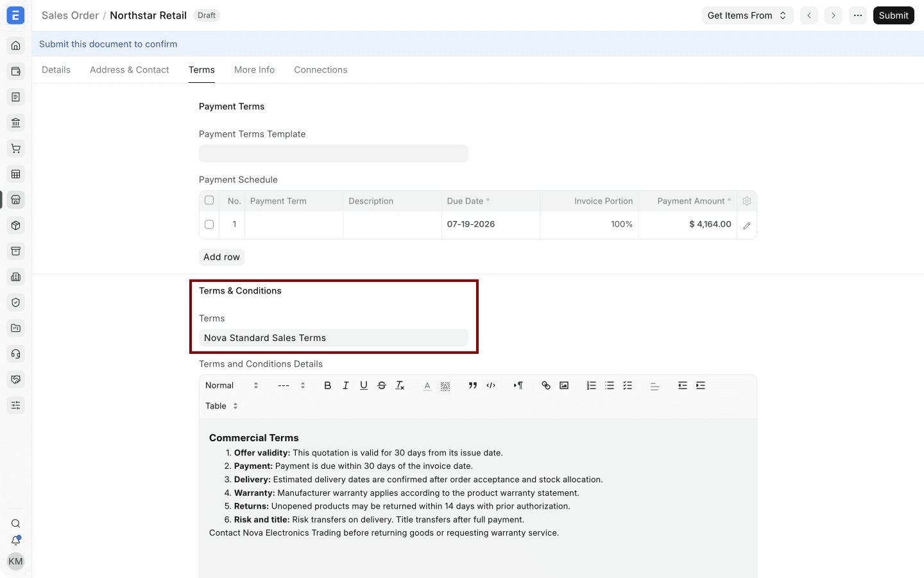Apply bullet list formatting
This screenshot has height=578, width=924.
click(610, 385)
